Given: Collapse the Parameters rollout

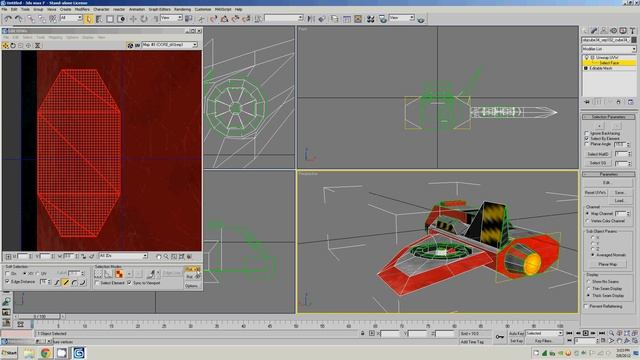Looking at the screenshot, I should coord(608,174).
